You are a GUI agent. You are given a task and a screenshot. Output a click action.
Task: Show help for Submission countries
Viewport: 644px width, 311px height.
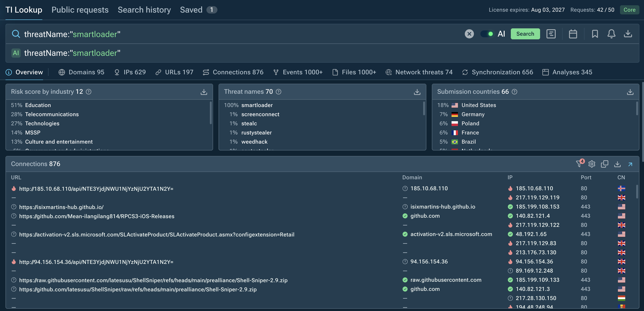pyautogui.click(x=514, y=92)
